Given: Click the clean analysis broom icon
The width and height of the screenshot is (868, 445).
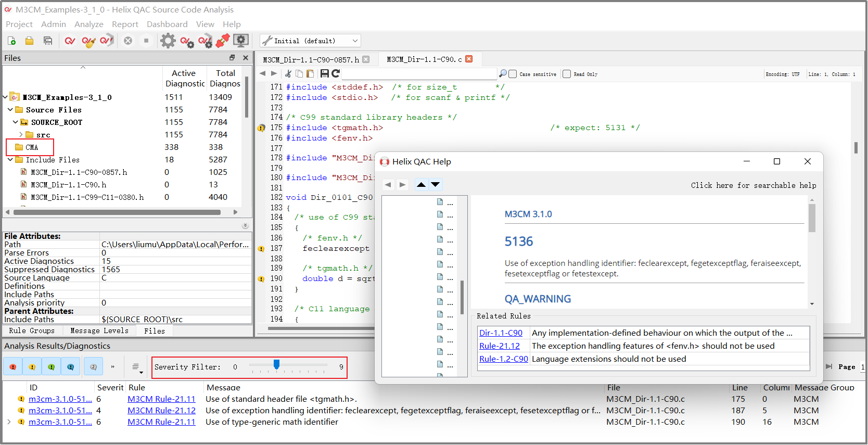Looking at the screenshot, I should 88,41.
